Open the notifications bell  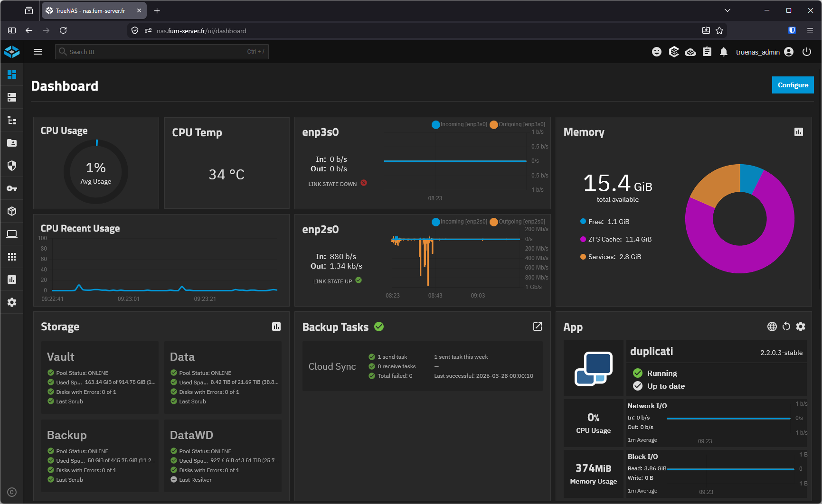coord(724,52)
